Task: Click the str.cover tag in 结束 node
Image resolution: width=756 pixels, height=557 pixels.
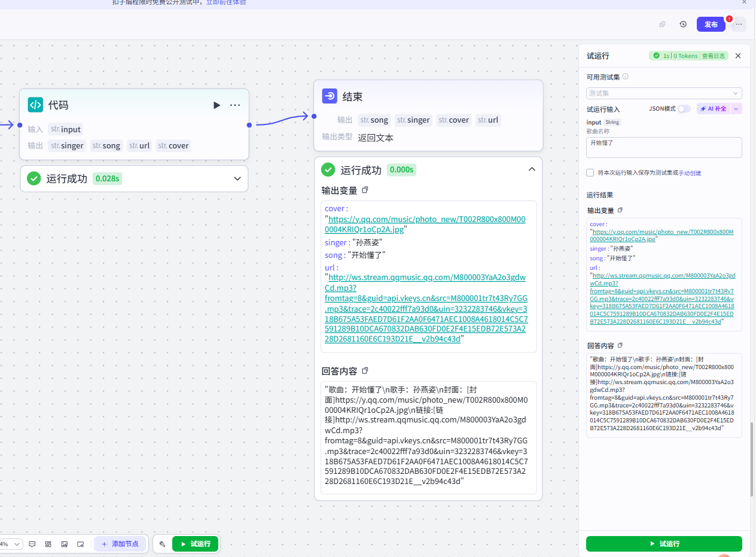Action: [454, 120]
